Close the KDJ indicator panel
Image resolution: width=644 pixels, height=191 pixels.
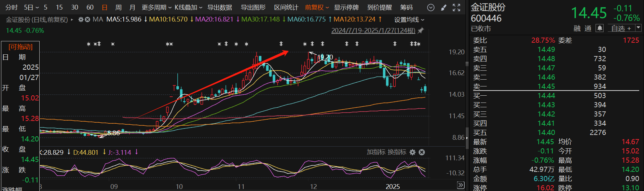point(422,152)
